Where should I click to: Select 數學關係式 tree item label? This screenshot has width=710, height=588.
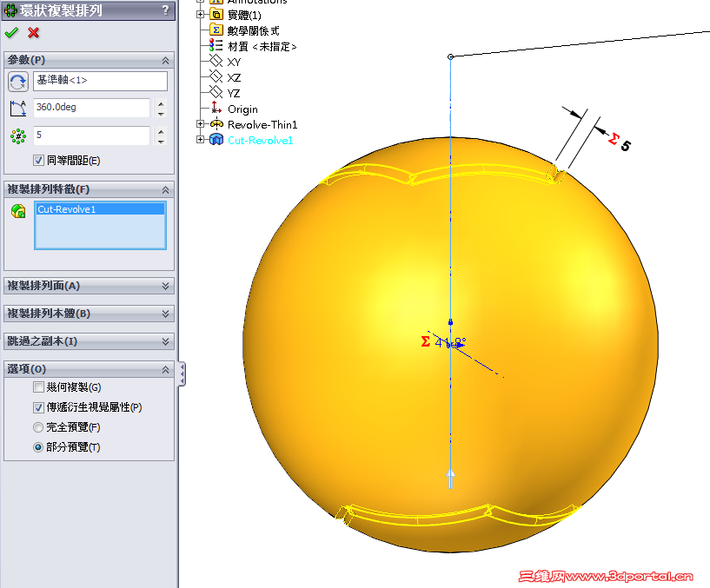coord(253,30)
